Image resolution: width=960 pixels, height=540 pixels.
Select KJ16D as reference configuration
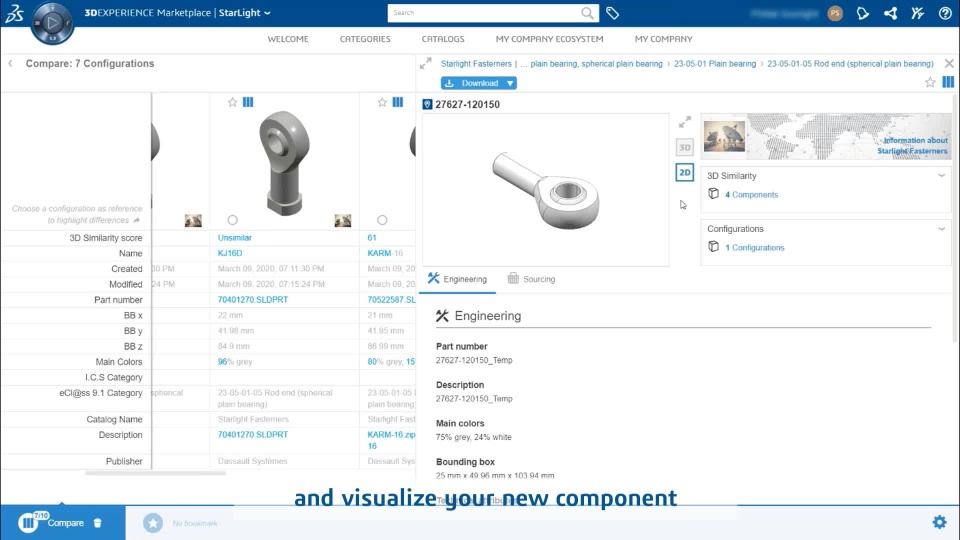(x=233, y=220)
